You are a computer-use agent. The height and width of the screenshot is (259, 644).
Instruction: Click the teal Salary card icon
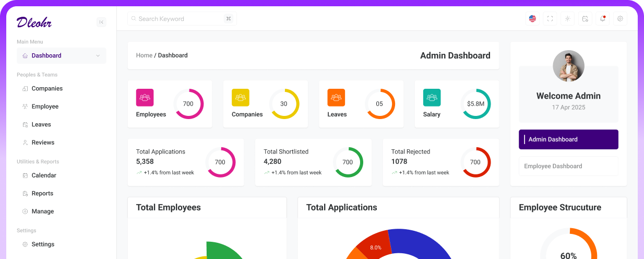pos(432,98)
